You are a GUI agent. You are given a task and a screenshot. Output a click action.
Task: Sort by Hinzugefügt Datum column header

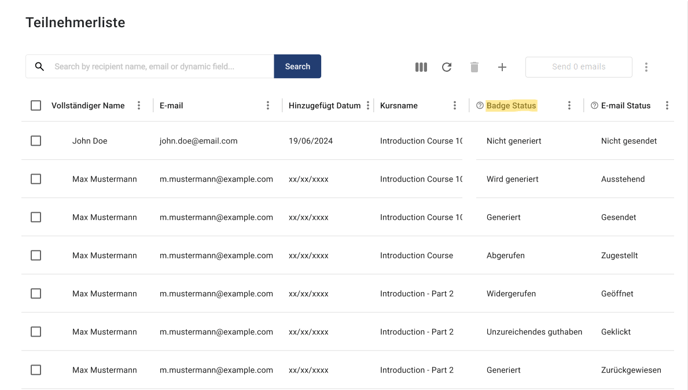[x=324, y=105]
